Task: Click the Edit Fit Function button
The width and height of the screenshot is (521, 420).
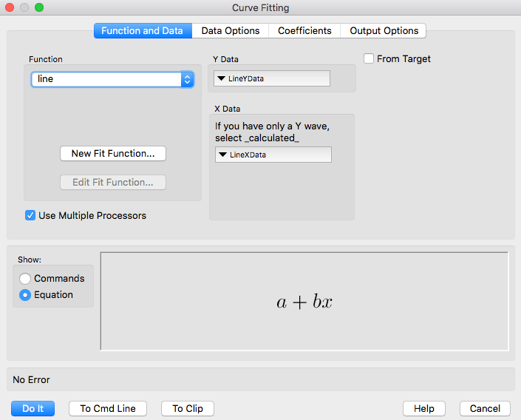Action: pos(112,182)
